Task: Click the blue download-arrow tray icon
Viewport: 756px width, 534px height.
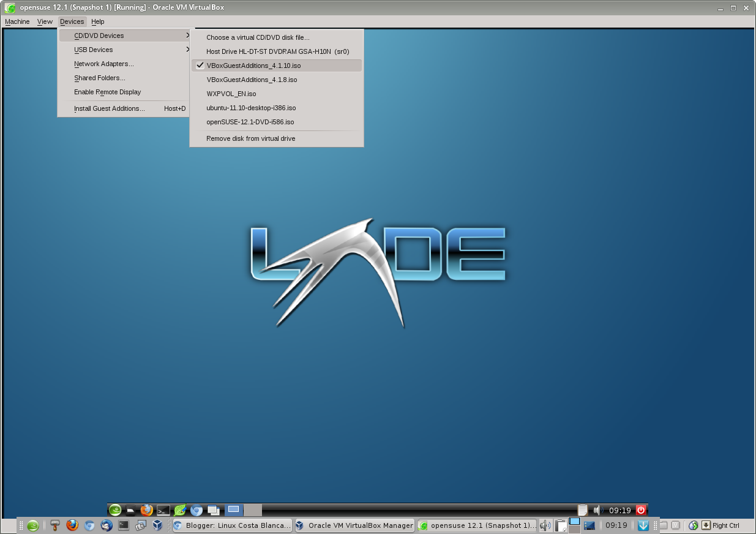Action: pyautogui.click(x=643, y=525)
